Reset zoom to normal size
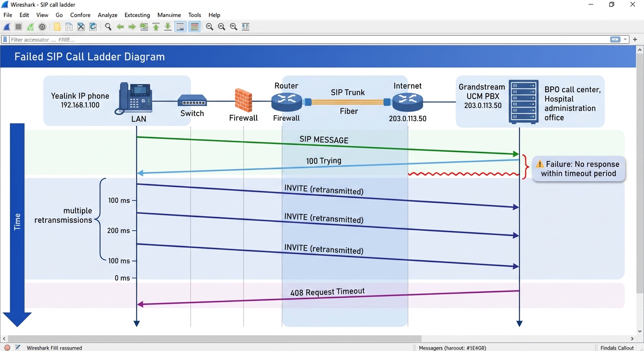644x351 pixels. pos(234,27)
